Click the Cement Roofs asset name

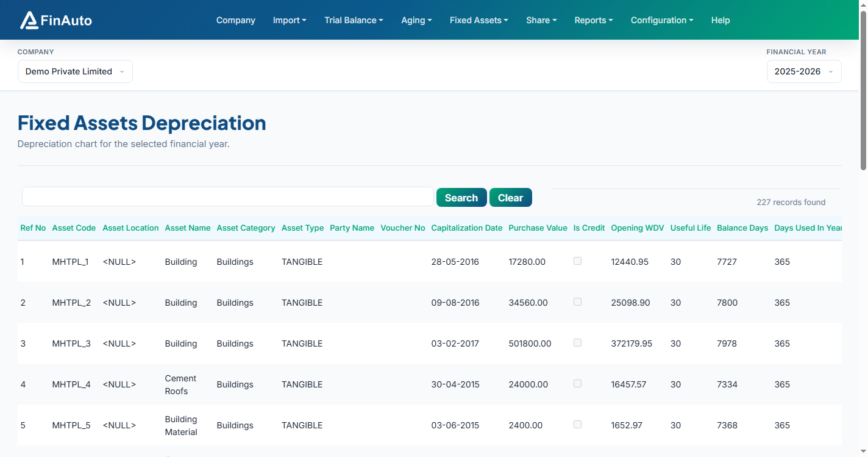pyautogui.click(x=180, y=384)
